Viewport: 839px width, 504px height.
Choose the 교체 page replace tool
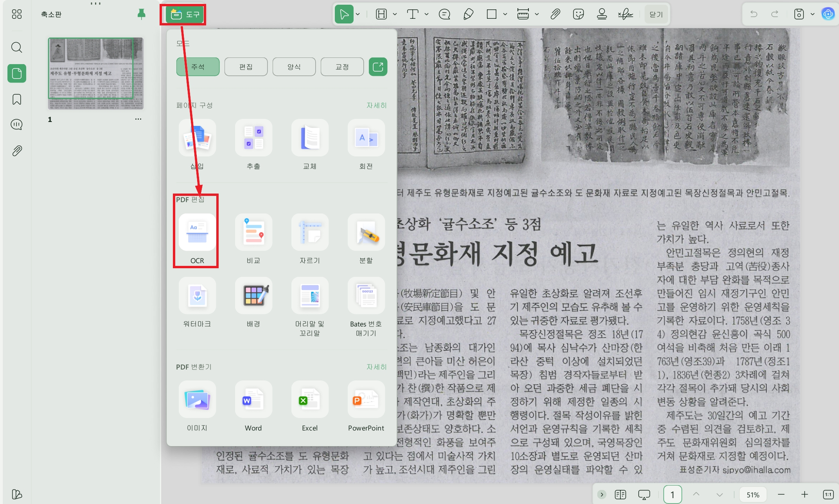[310, 145]
